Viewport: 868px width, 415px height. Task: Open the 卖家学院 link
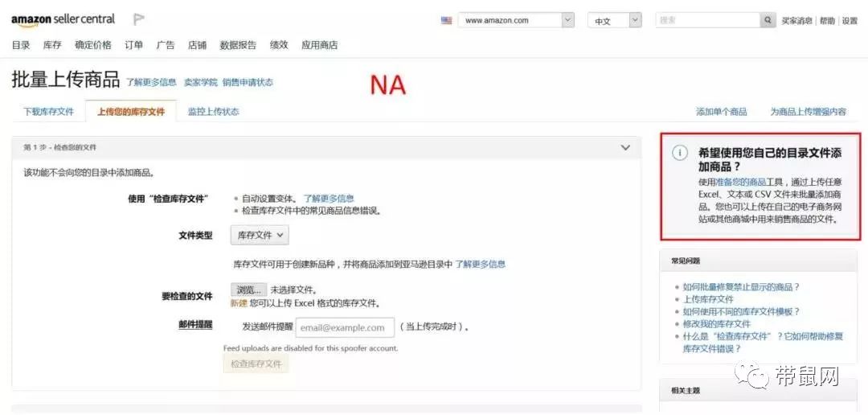(200, 82)
